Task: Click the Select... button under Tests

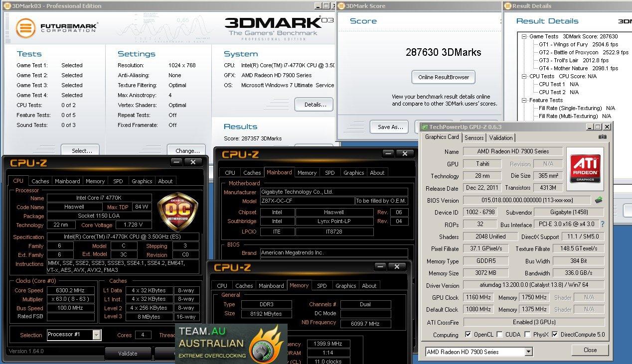Action: pos(80,150)
